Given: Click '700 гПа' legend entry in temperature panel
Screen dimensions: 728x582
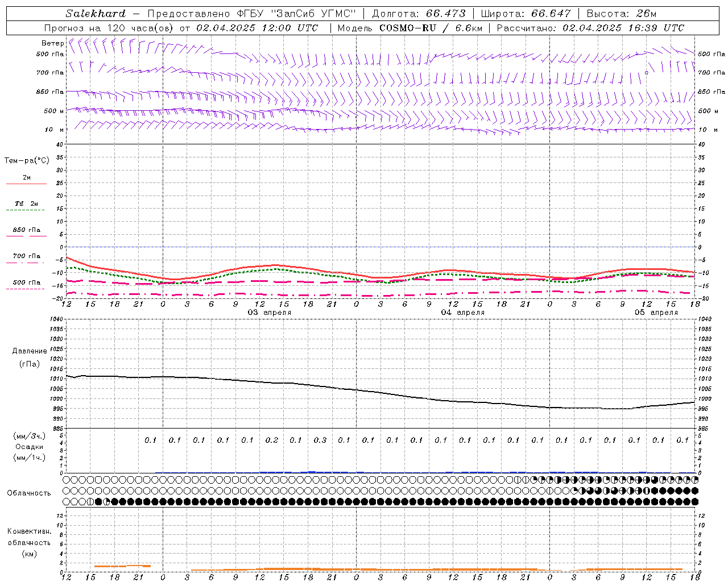Looking at the screenshot, I should (x=26, y=256).
